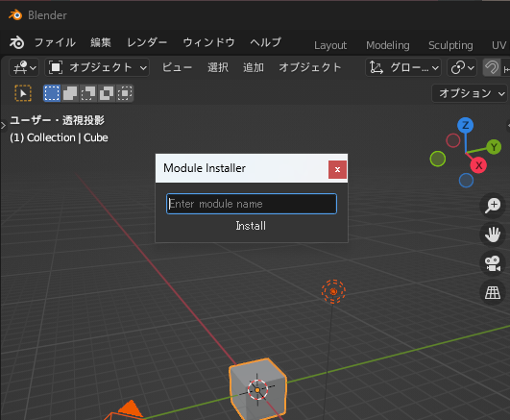
Task: Click the negative Y gizmo circle
Action: [x=438, y=159]
